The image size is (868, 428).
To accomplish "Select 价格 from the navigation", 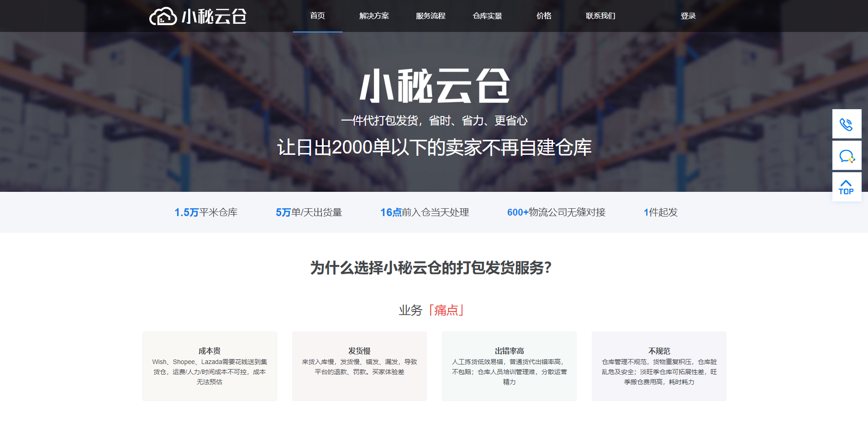I will [543, 16].
